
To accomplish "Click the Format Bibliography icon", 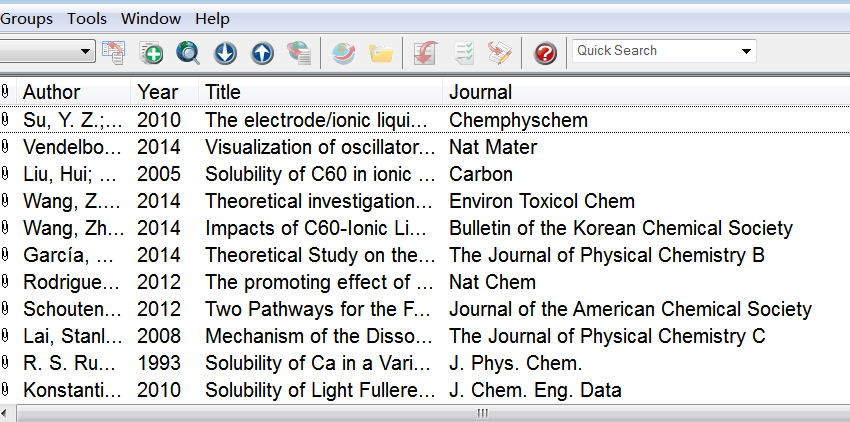I will [x=463, y=52].
